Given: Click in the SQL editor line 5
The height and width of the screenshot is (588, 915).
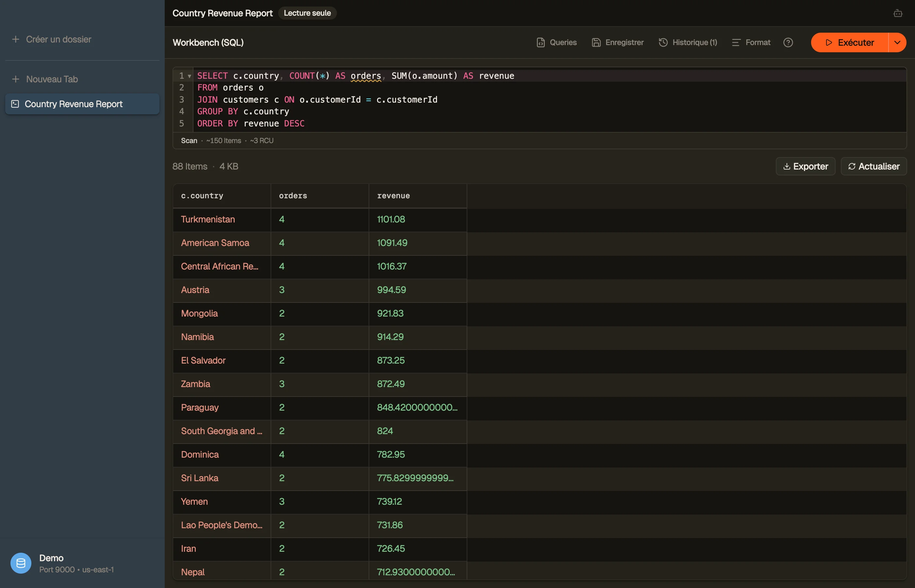Looking at the screenshot, I should (x=550, y=123).
